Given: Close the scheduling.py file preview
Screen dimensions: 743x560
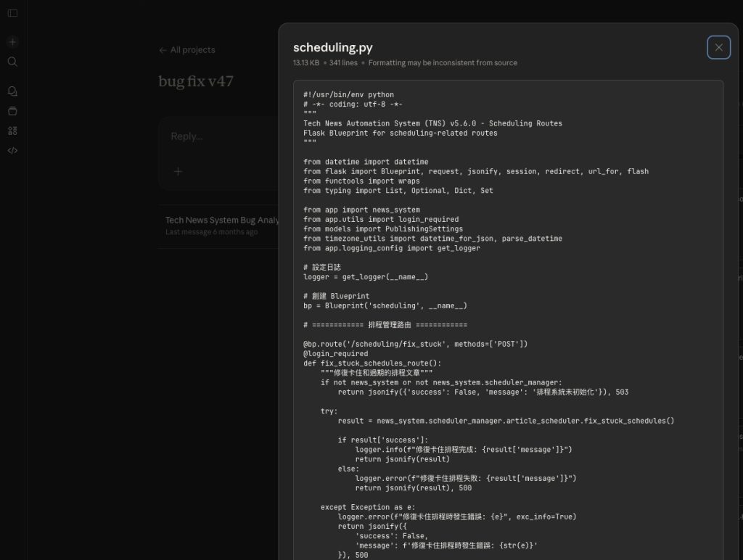Looking at the screenshot, I should click(x=718, y=46).
